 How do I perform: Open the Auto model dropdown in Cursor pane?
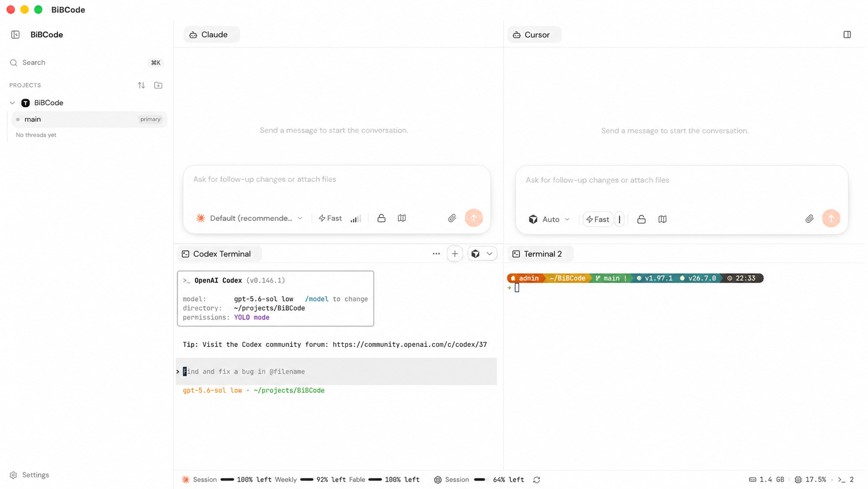tap(549, 219)
